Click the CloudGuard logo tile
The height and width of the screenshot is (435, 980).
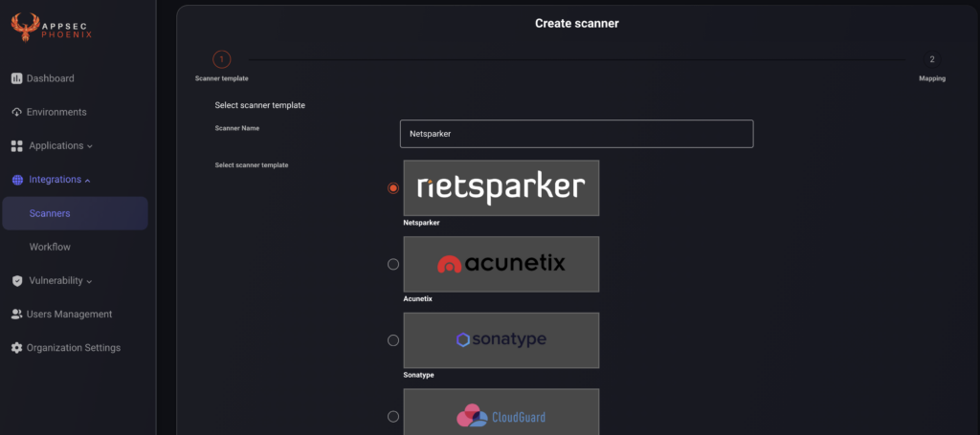(x=501, y=412)
